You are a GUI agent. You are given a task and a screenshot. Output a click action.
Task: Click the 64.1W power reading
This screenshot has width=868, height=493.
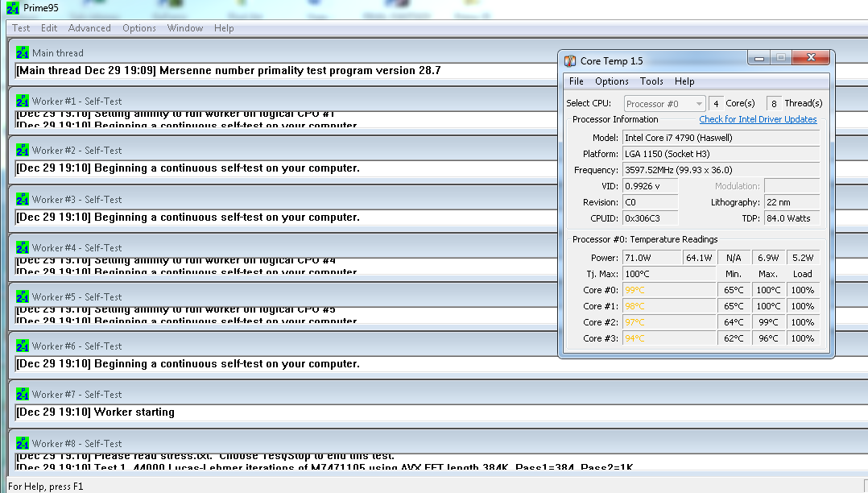(x=699, y=258)
